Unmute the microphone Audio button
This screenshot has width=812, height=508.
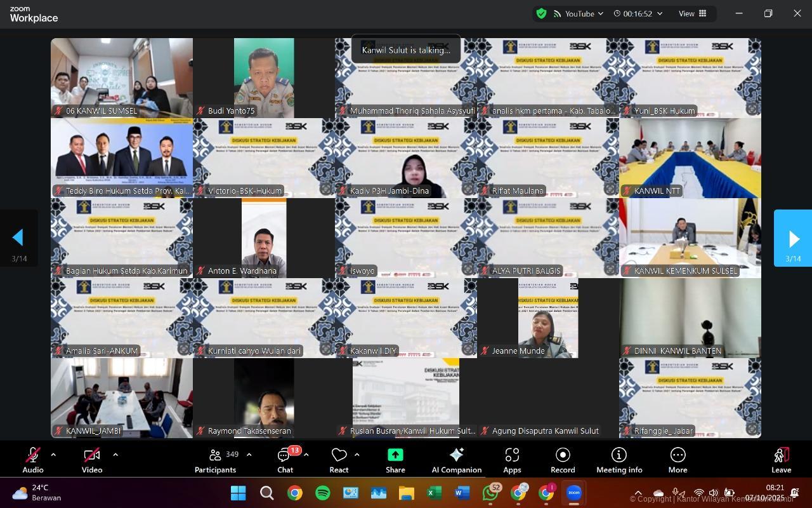33,461
